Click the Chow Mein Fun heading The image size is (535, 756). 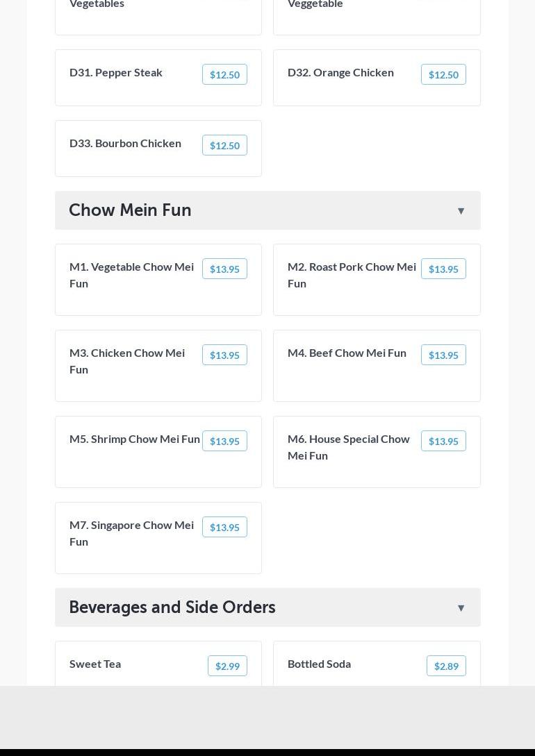coord(130,210)
